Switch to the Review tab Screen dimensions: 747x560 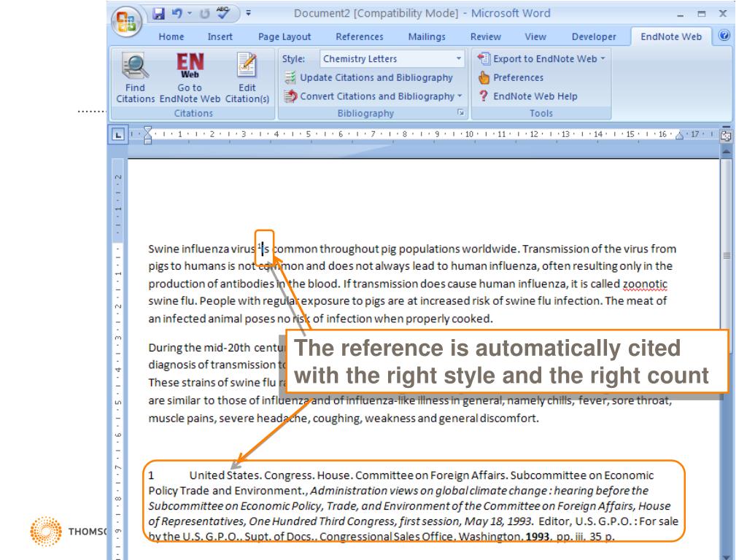(x=485, y=36)
